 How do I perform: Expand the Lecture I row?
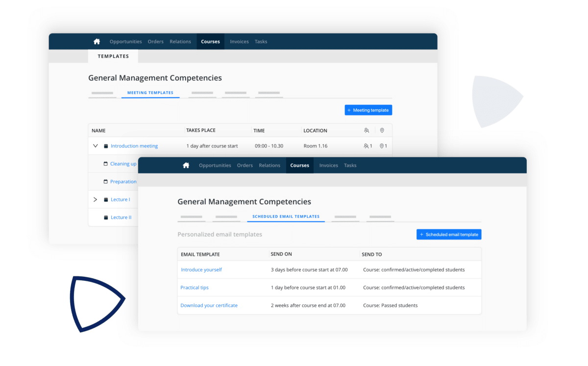click(x=96, y=199)
